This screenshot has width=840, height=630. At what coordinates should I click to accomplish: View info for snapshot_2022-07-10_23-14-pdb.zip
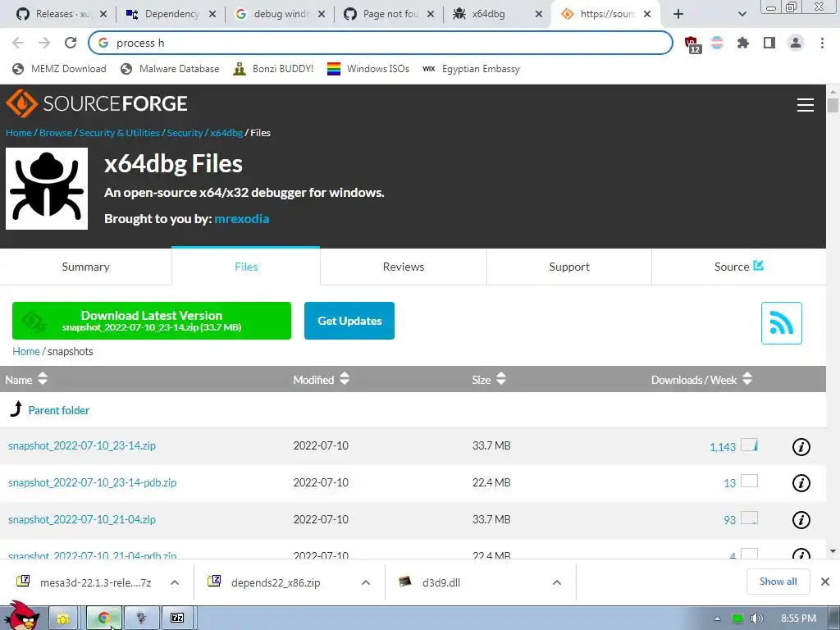[801, 483]
